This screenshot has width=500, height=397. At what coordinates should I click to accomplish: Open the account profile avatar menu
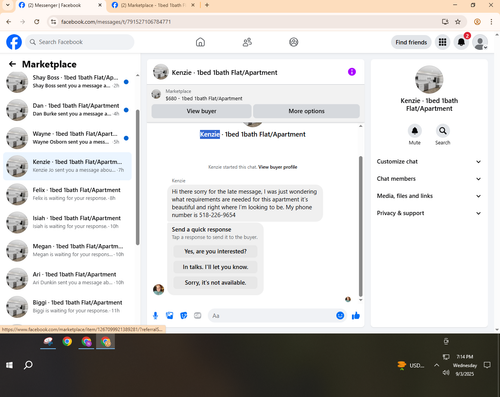[480, 42]
